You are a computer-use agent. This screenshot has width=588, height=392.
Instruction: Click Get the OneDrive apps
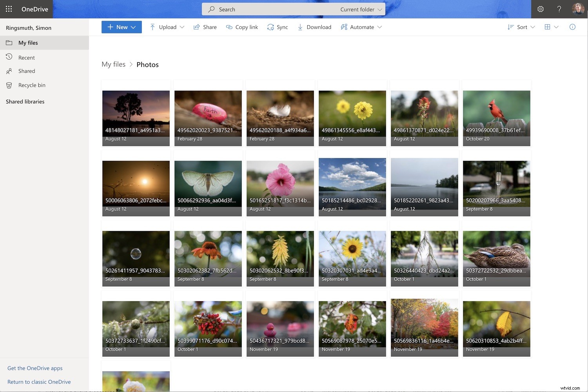(35, 368)
